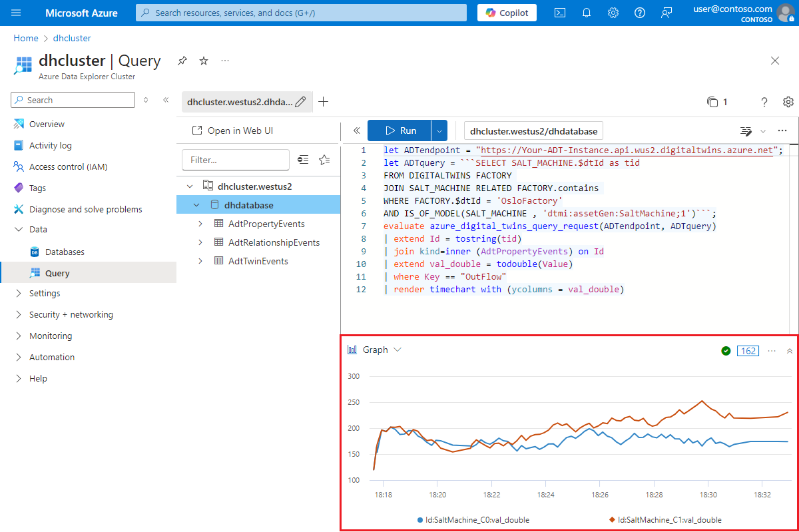Collapse dhcluster.westus2 tree node

tap(190, 186)
